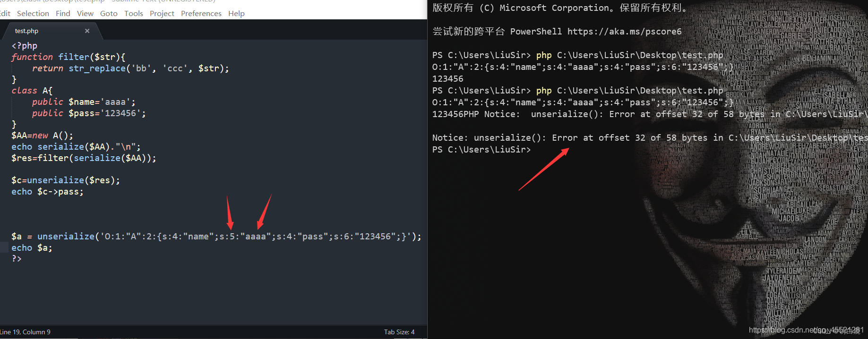Click the $res=filter(serialize($AA)); line
The height and width of the screenshot is (339, 868).
click(x=84, y=158)
